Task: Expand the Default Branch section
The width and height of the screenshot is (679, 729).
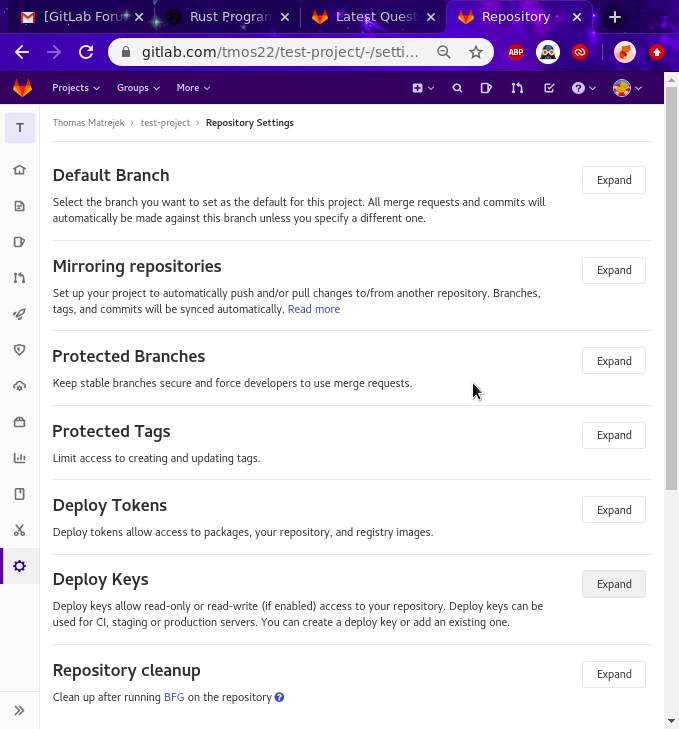Action: pos(613,180)
